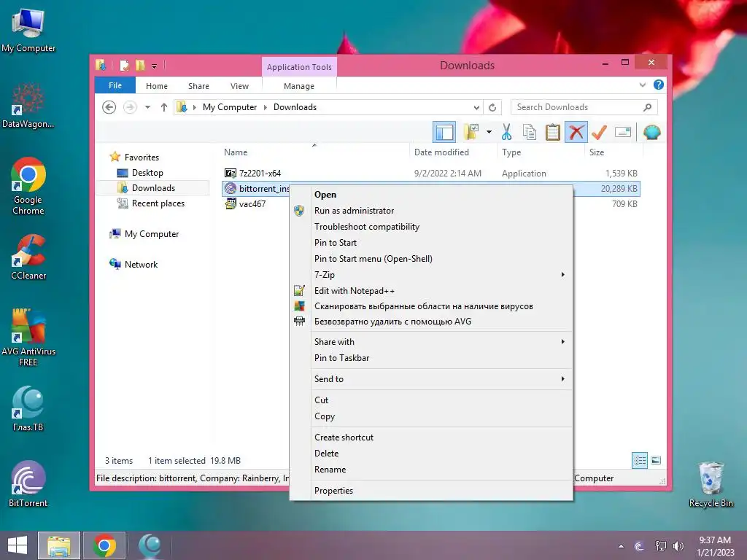Show hidden system tray icons
Image resolution: width=747 pixels, height=560 pixels.
[621, 546]
